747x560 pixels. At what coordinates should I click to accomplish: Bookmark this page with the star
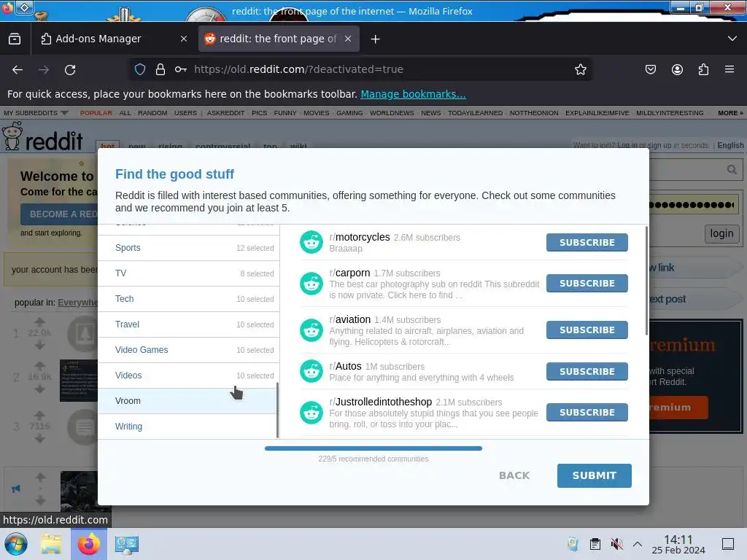tap(580, 69)
